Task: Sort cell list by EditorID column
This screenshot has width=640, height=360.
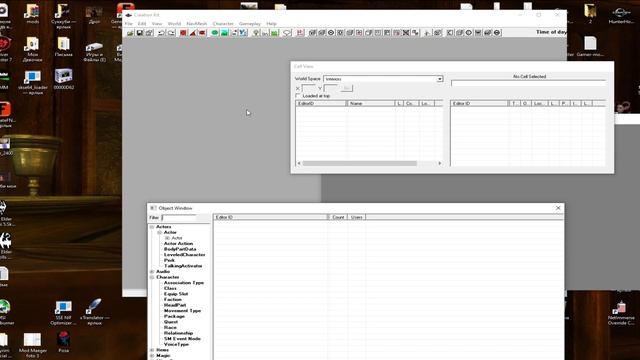Action: coord(321,104)
